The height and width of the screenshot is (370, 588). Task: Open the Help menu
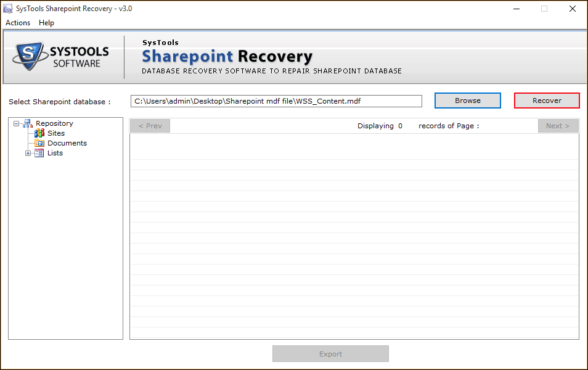[46, 23]
